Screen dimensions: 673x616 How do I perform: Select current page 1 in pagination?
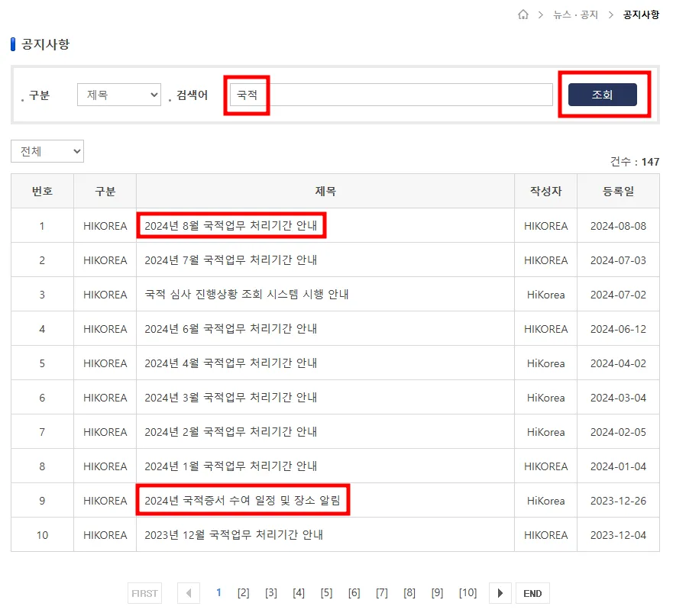click(218, 593)
